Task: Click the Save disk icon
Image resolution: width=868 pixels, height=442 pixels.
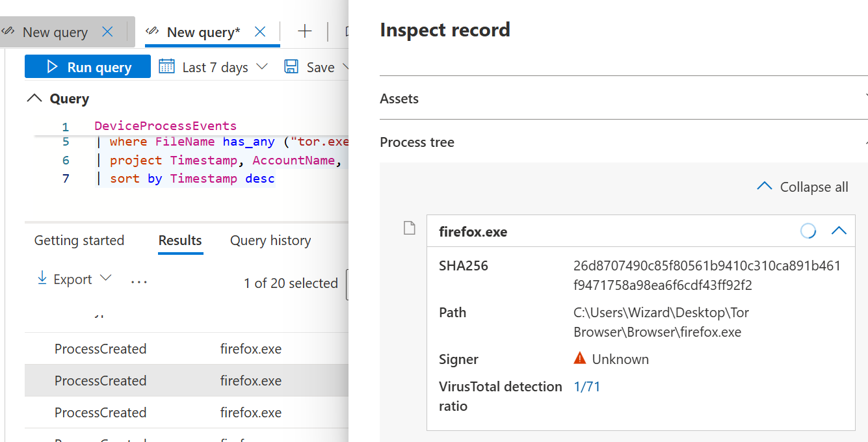Action: [291, 67]
